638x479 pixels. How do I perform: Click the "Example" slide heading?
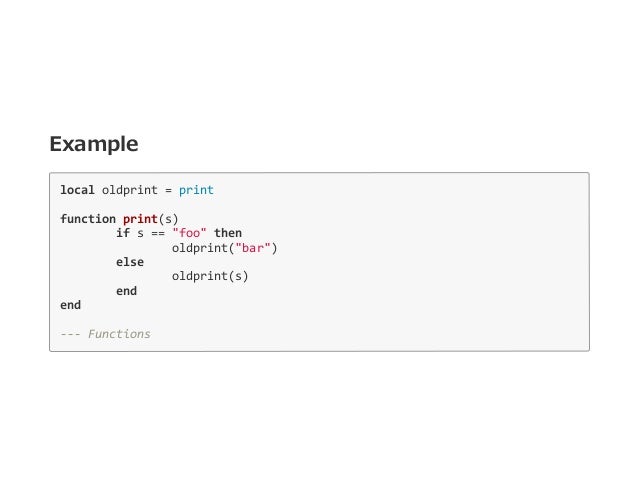pos(94,145)
